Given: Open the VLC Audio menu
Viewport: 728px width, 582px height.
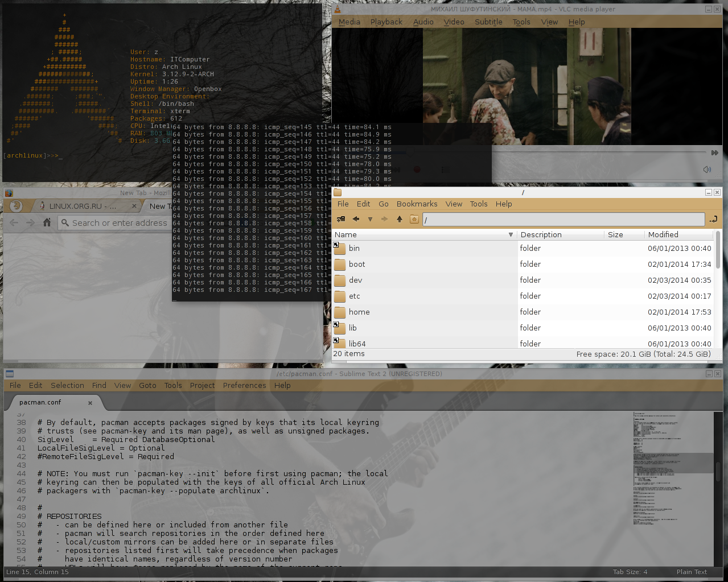Looking at the screenshot, I should click(x=423, y=22).
